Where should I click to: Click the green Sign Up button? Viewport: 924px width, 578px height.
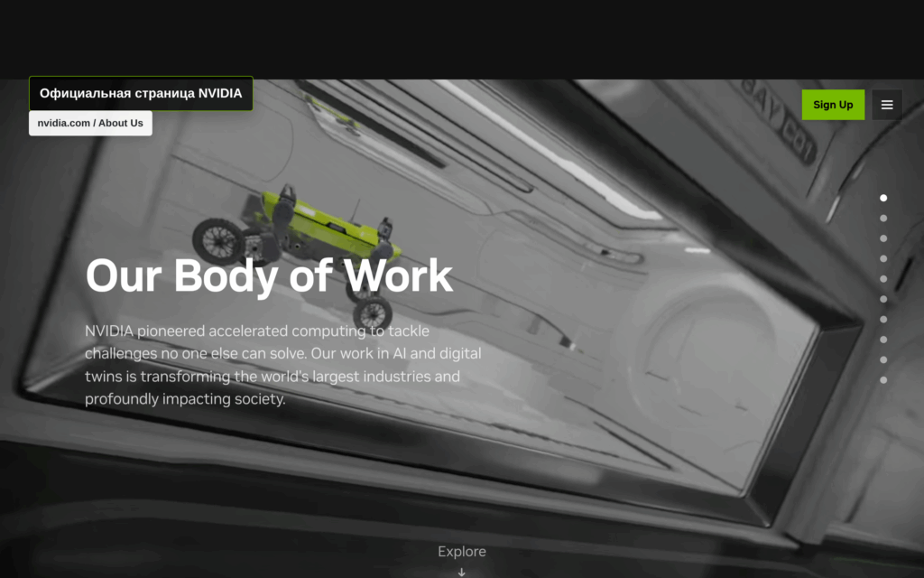tap(833, 105)
